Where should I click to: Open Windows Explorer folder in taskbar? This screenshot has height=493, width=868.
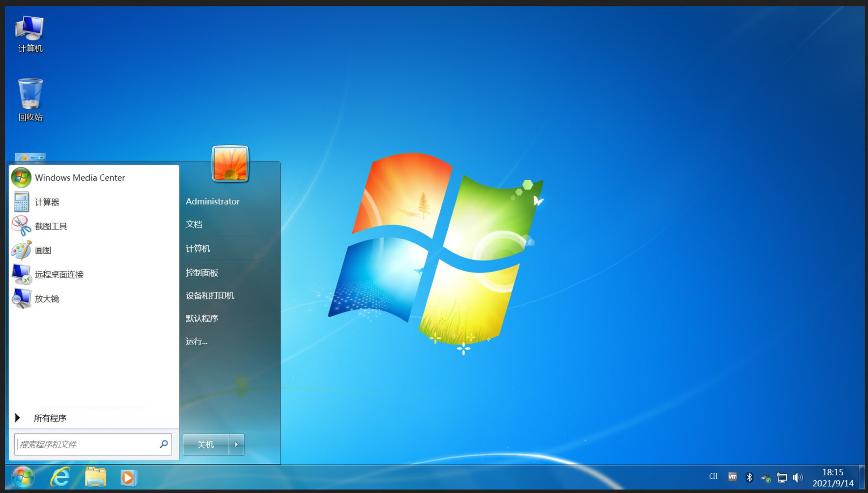point(95,477)
